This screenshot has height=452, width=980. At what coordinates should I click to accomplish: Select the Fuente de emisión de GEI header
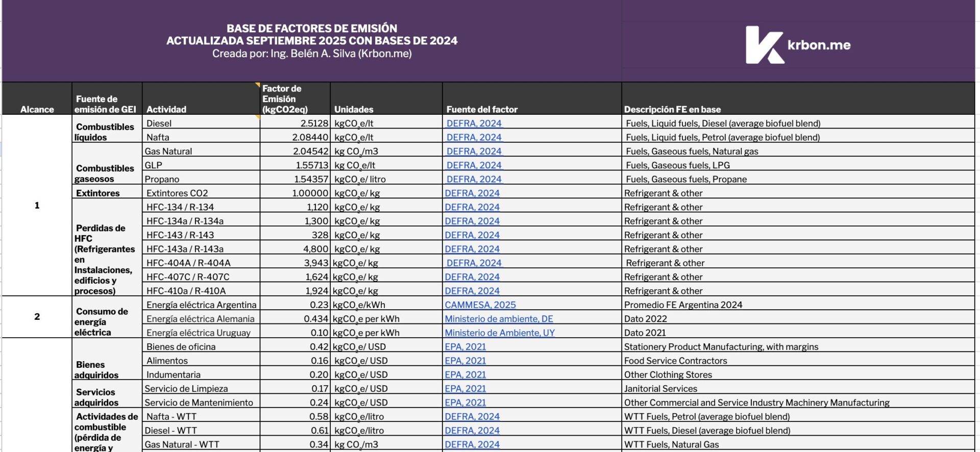point(107,98)
